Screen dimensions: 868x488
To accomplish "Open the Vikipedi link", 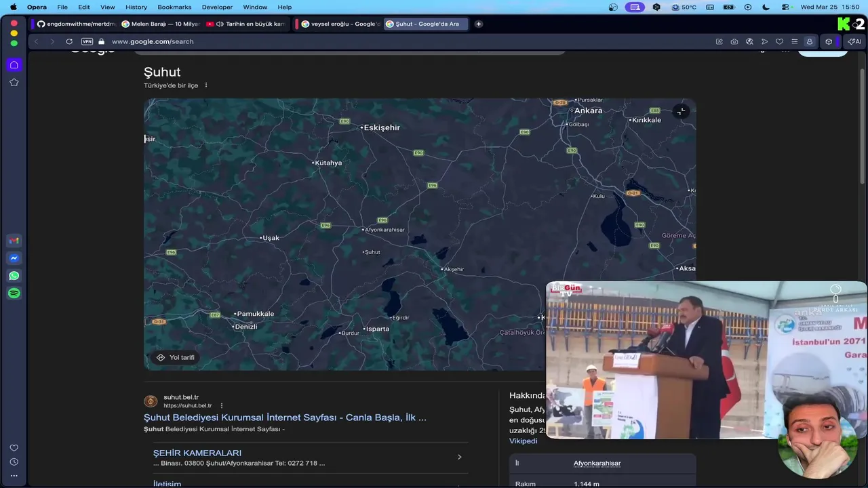I will [523, 441].
